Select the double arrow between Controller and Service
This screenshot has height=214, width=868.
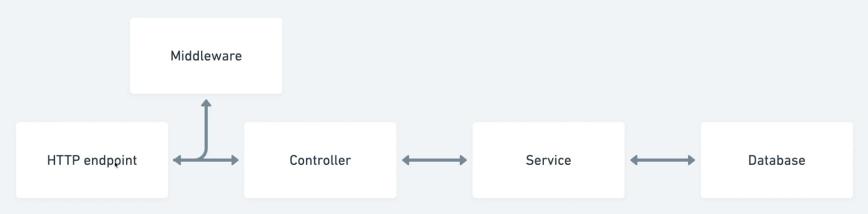pyautogui.click(x=435, y=160)
